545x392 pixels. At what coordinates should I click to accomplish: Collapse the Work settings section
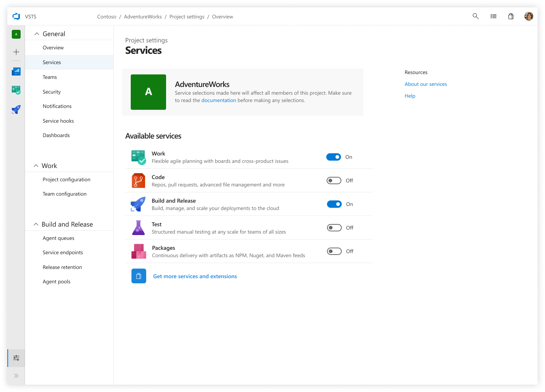(36, 166)
